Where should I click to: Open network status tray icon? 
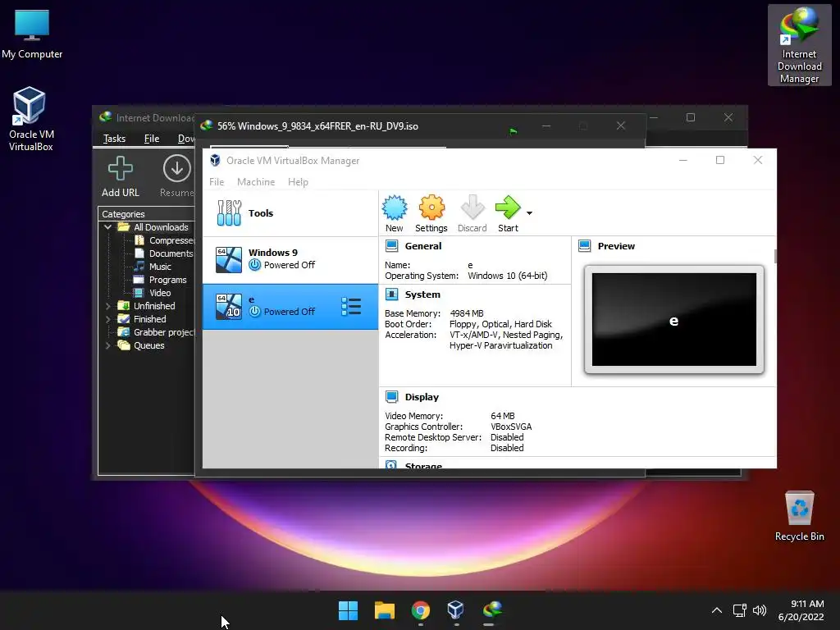(x=740, y=610)
